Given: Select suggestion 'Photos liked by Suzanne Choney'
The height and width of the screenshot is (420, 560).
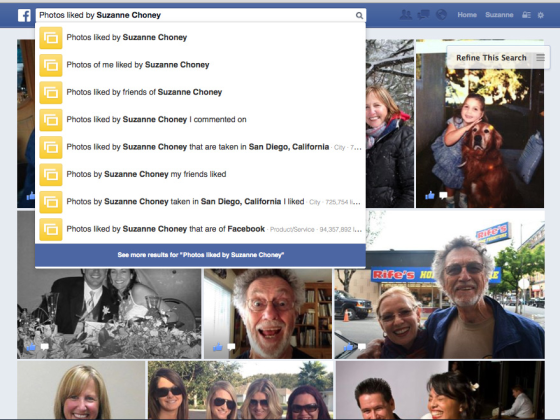Looking at the screenshot, I should click(200, 38).
